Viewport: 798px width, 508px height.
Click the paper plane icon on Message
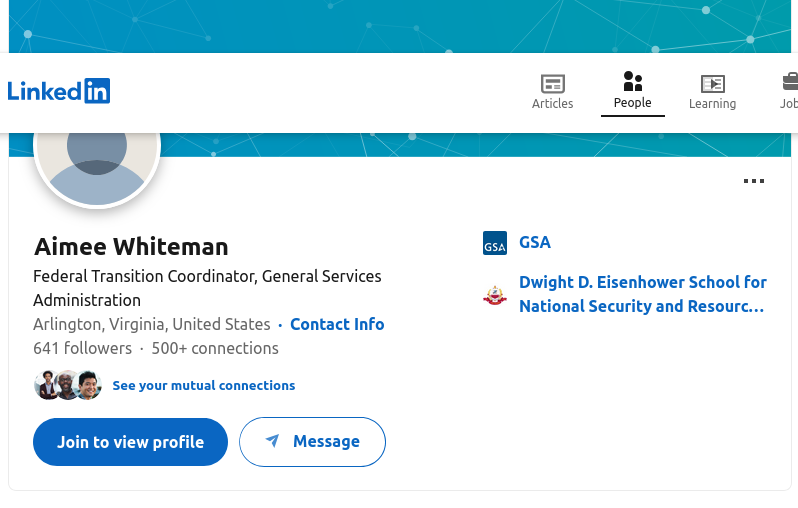[273, 441]
